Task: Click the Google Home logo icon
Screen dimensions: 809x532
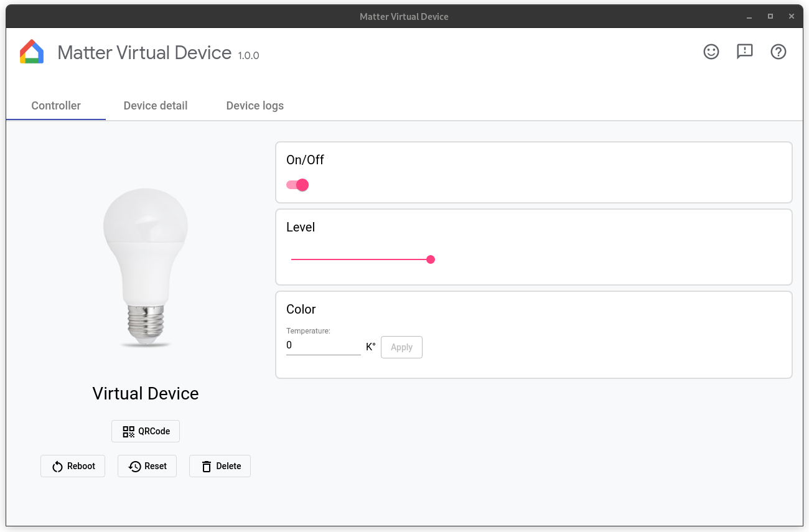Action: (x=32, y=52)
